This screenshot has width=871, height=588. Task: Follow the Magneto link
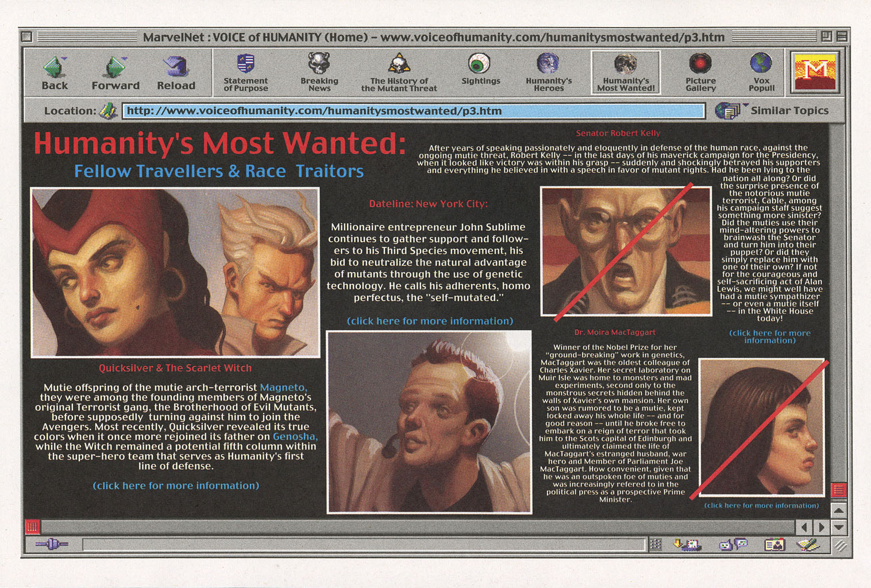click(283, 388)
